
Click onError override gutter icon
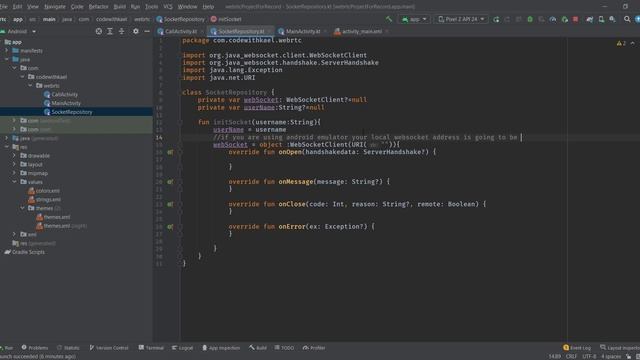[x=170, y=227]
